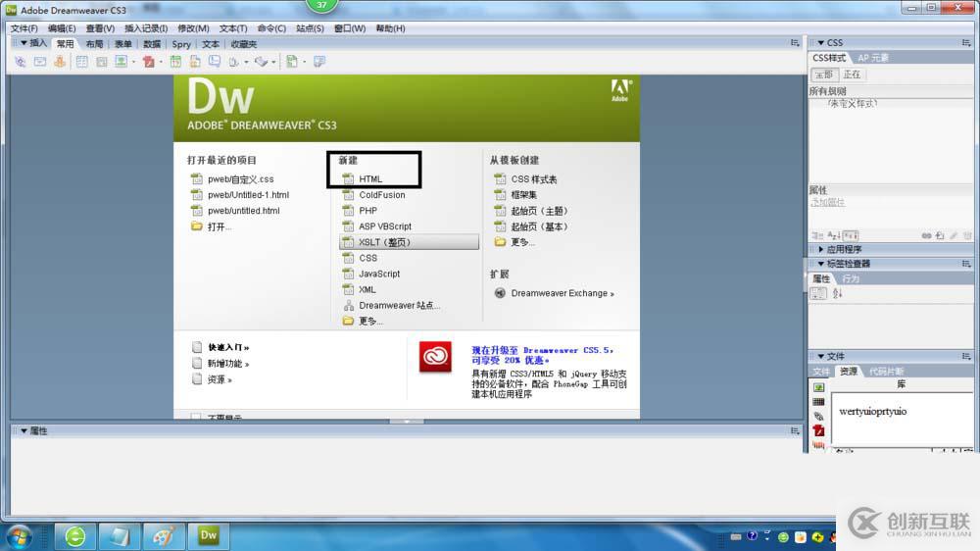The image size is (980, 551).
Task: Click the Script insert icon
Action: point(262,62)
